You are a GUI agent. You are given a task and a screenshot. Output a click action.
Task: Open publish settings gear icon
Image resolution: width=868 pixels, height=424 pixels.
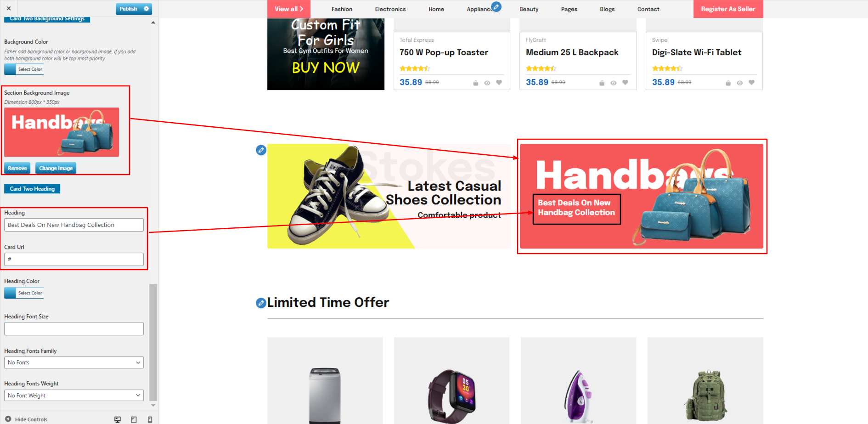click(147, 9)
